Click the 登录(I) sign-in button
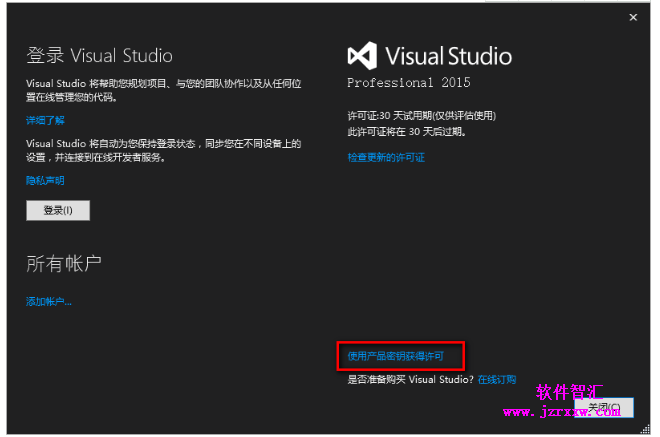 tap(58, 210)
